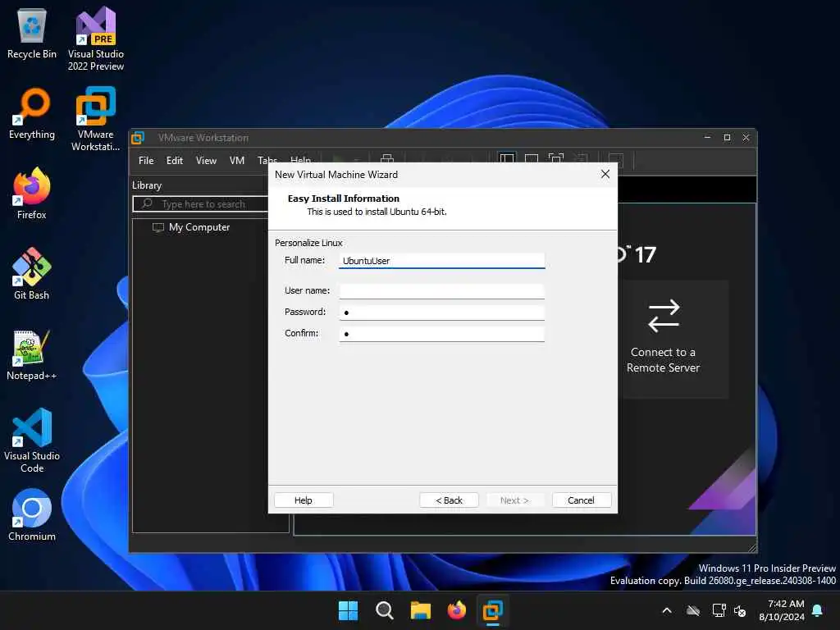Go back with the < Back button
840x630 pixels.
pyautogui.click(x=449, y=500)
